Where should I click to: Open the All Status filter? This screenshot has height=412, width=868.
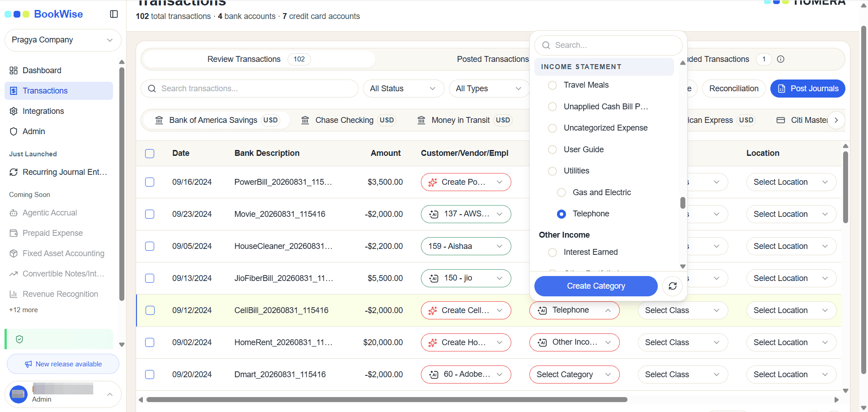404,89
